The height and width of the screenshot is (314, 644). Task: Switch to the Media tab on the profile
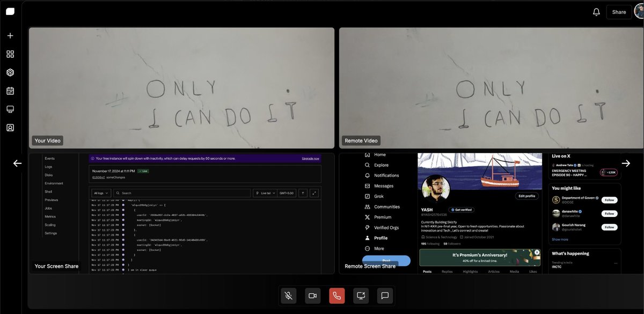pyautogui.click(x=514, y=272)
